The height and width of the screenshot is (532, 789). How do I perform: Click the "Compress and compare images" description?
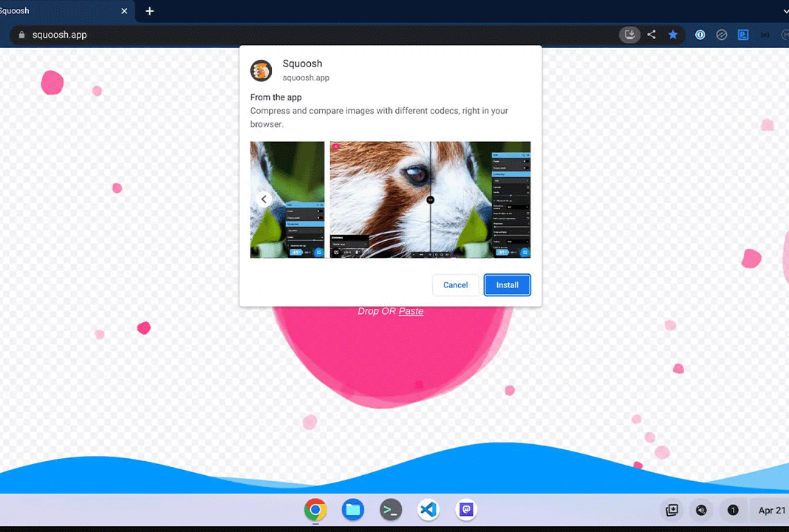click(x=379, y=117)
